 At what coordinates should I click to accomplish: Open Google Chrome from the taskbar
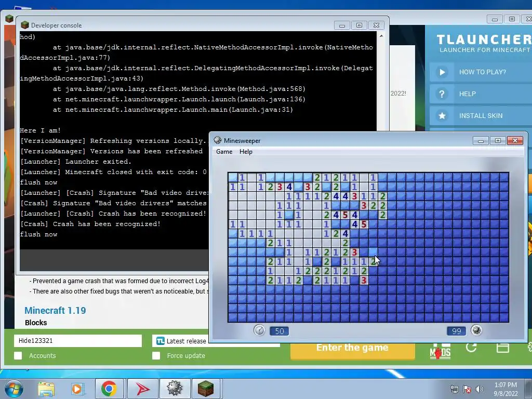click(x=109, y=389)
